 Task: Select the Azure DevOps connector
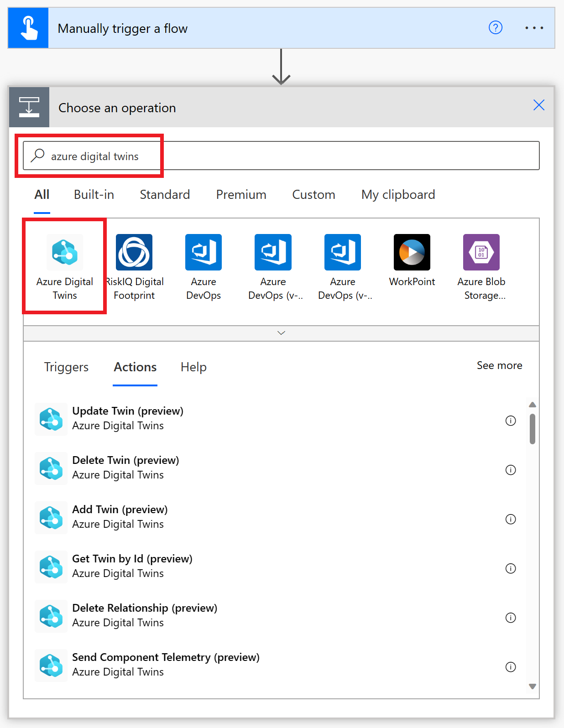pyautogui.click(x=204, y=267)
